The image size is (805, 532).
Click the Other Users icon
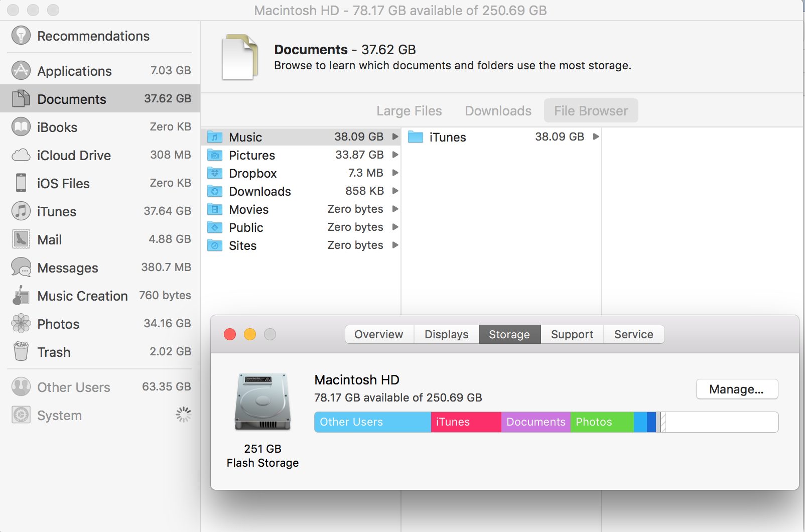[21, 386]
